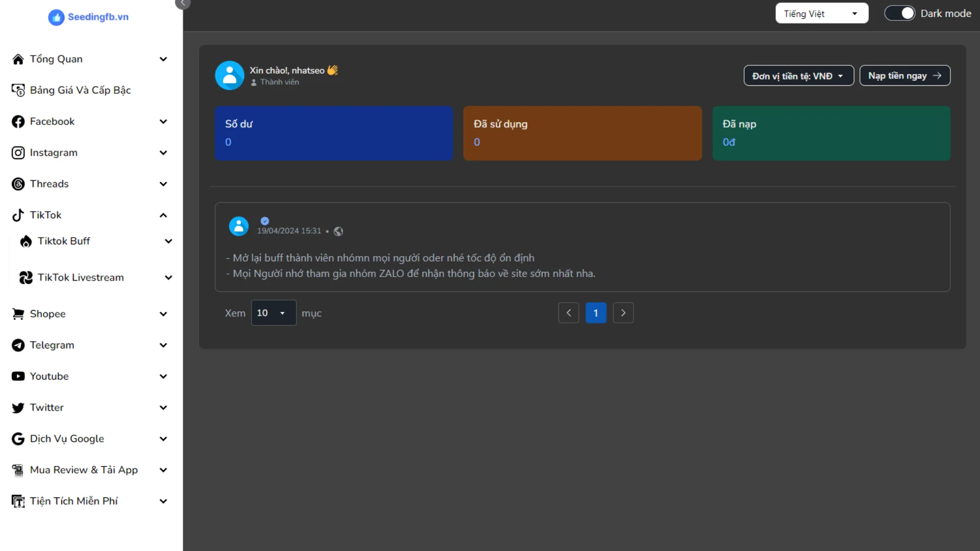The width and height of the screenshot is (980, 551).
Task: Click the nhatseo user avatar
Action: click(x=230, y=76)
